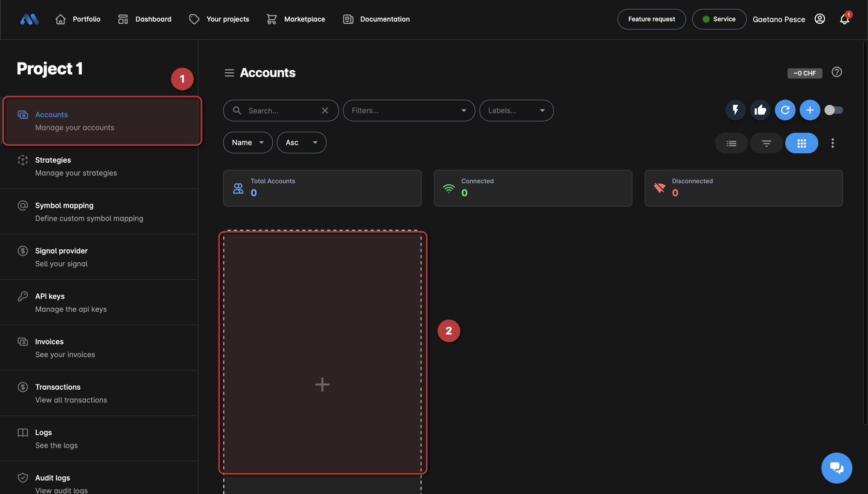Open the three-dot more options menu

pyautogui.click(x=832, y=143)
